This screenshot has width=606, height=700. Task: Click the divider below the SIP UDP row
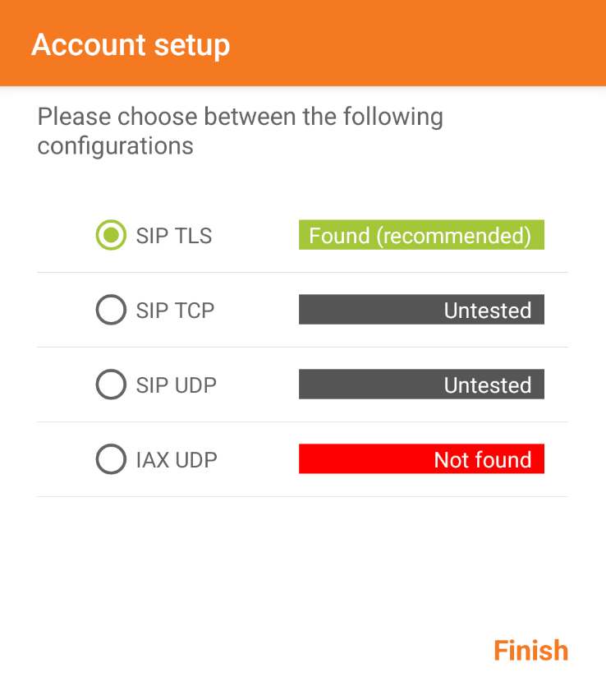[x=302, y=421]
